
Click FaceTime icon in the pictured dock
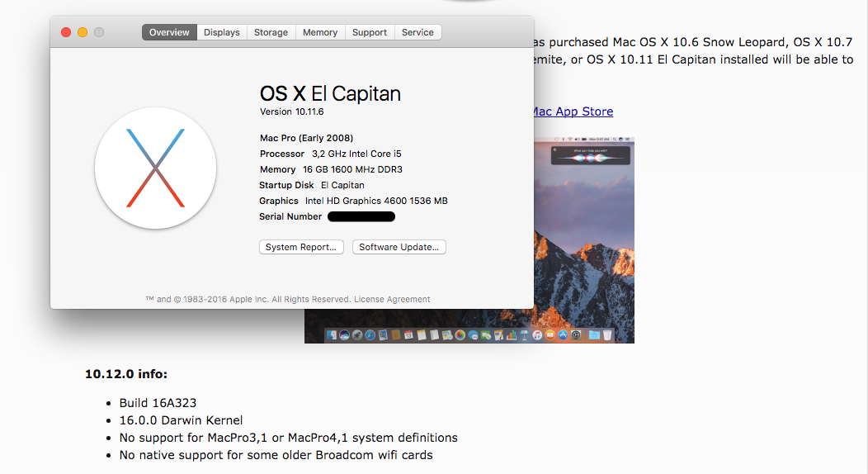point(486,335)
